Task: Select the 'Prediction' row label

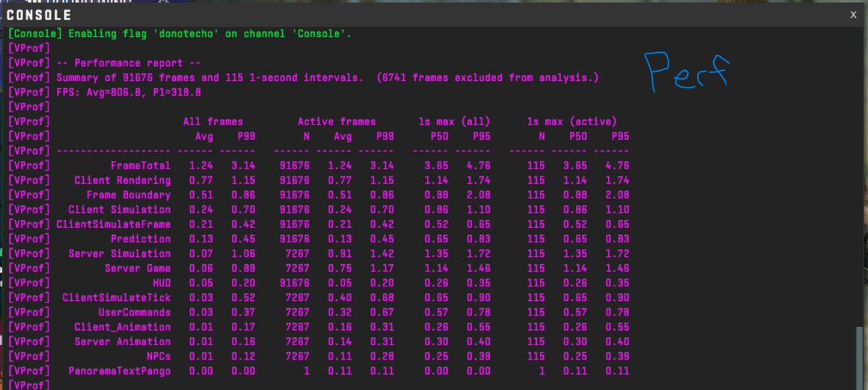Action: (x=140, y=239)
